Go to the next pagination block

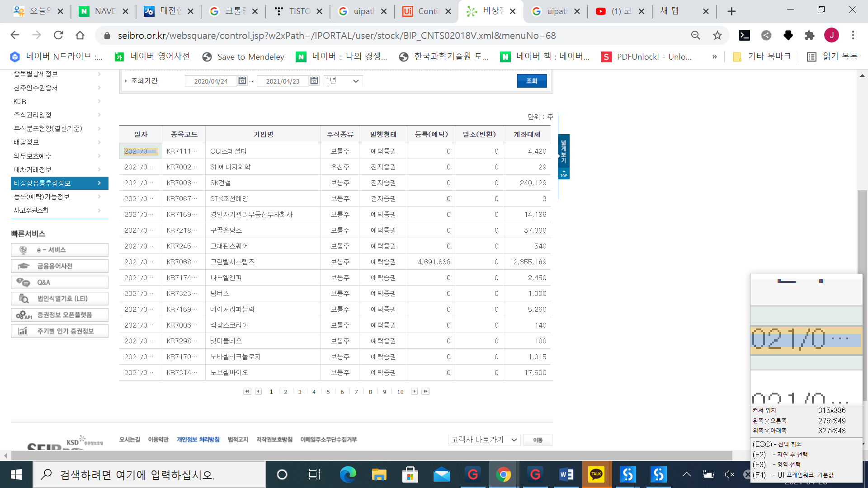coord(414,392)
